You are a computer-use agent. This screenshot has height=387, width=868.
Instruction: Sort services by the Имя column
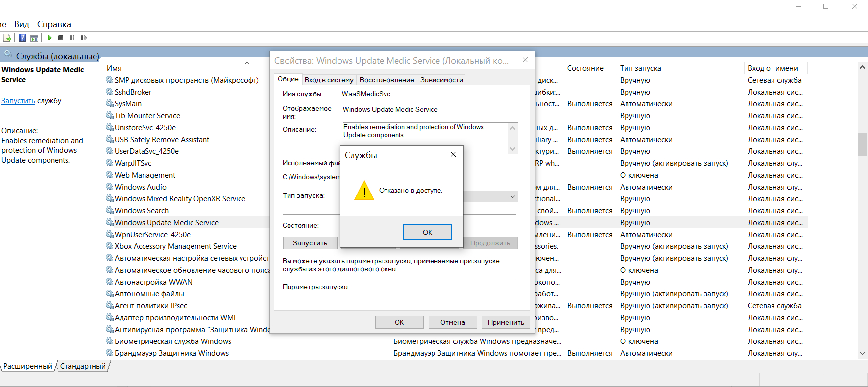click(x=114, y=68)
